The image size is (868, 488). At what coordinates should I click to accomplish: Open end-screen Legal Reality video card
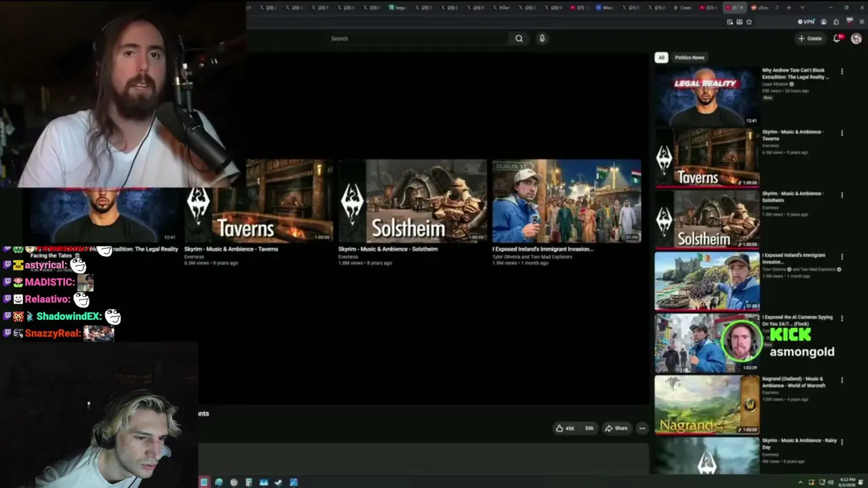point(104,215)
